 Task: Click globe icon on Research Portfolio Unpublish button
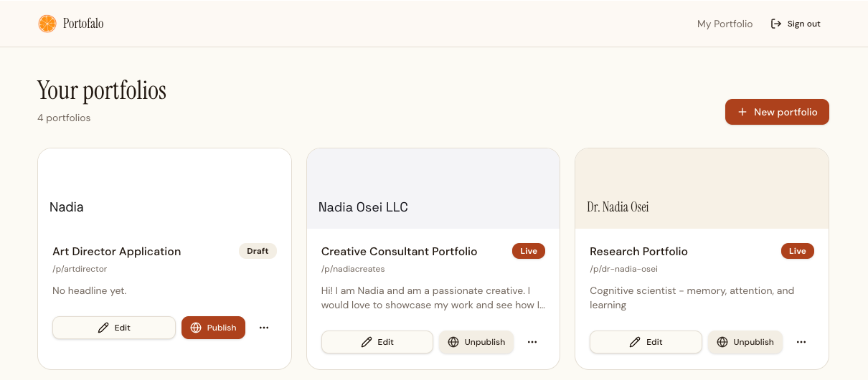[722, 342]
